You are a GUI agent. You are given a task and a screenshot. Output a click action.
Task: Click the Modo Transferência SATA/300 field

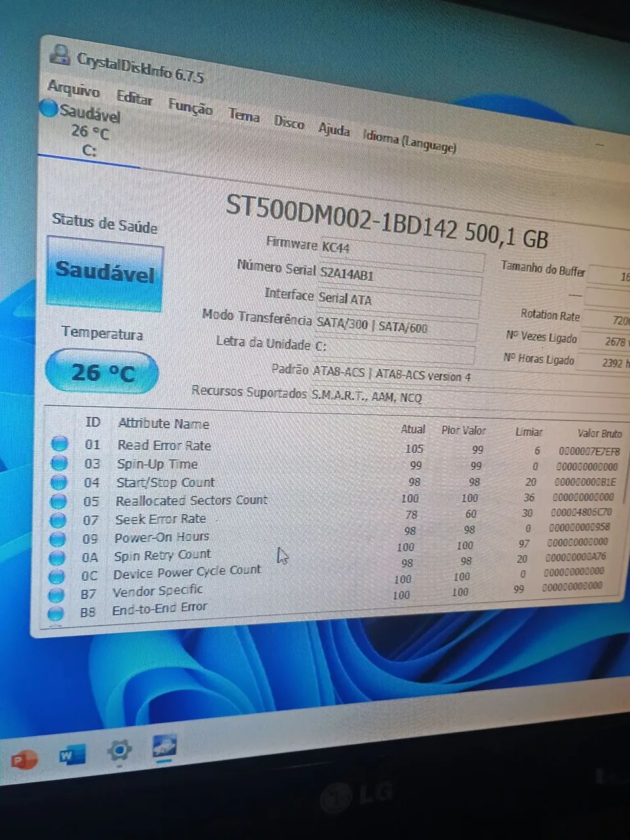(396, 326)
